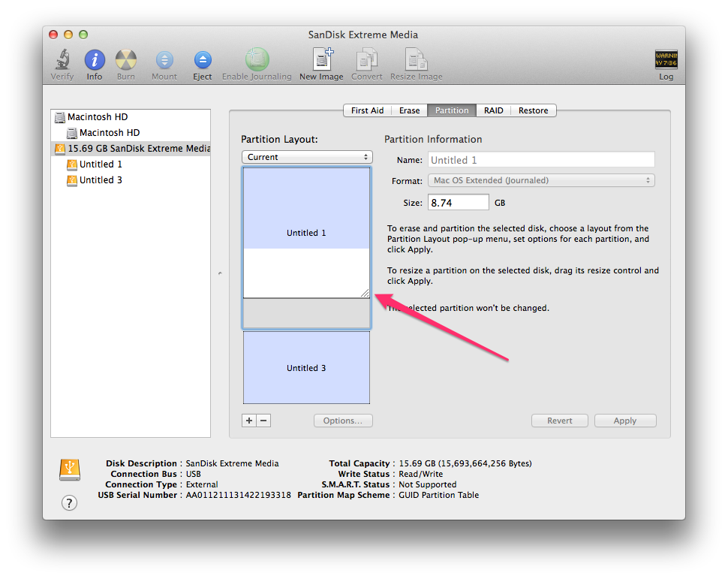Click the Burn disc icon

pos(126,60)
